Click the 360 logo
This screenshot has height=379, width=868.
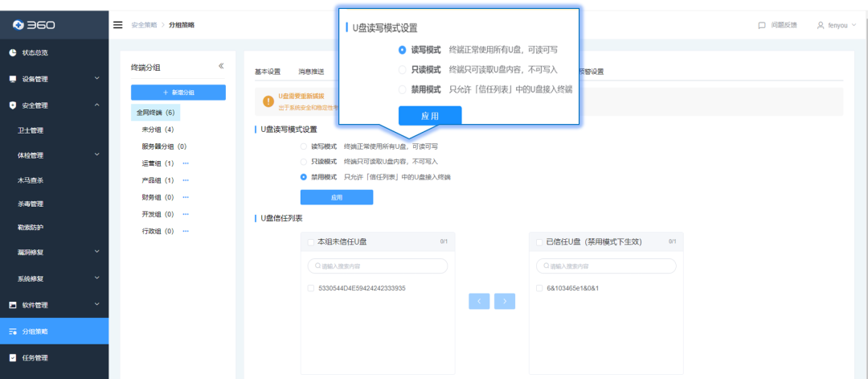pyautogui.click(x=35, y=25)
